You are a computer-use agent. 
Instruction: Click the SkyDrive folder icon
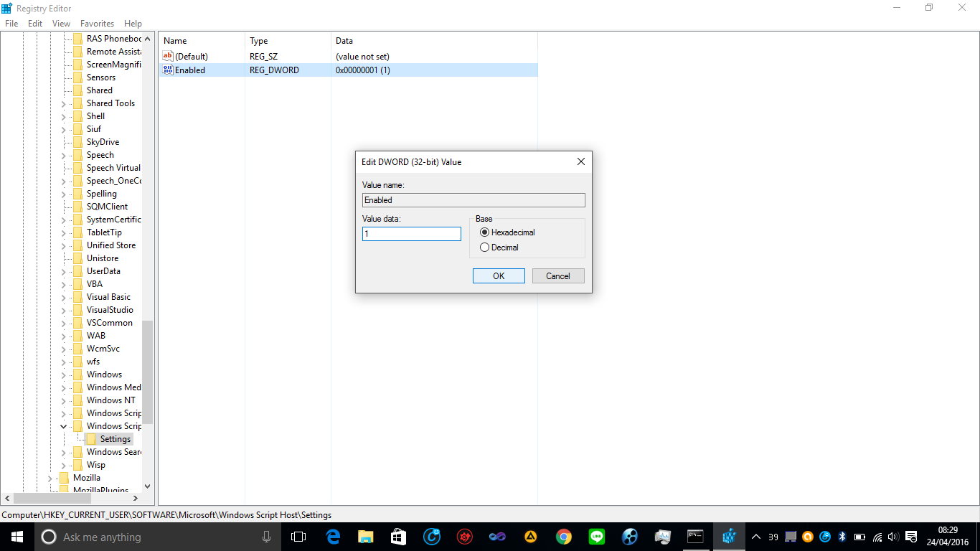[77, 142]
